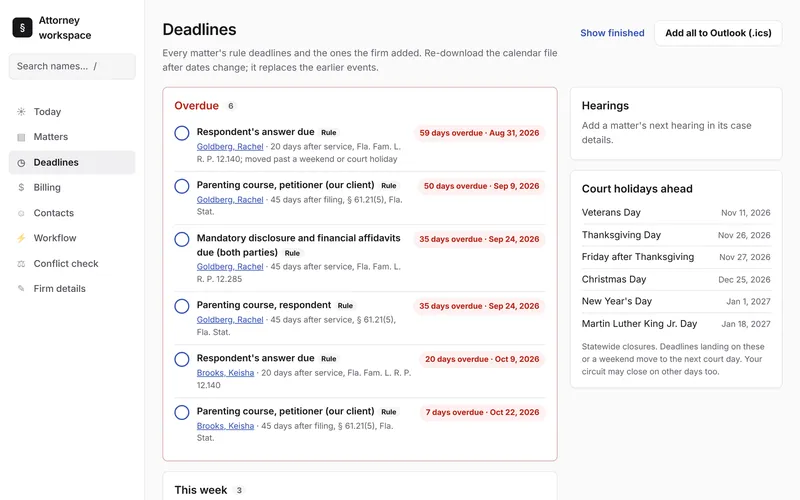The width and height of the screenshot is (800, 500).
Task: Click Show finished link
Action: (x=612, y=33)
